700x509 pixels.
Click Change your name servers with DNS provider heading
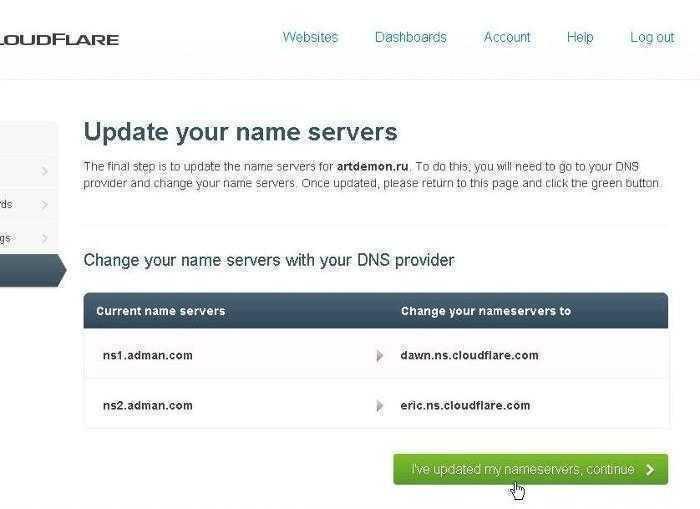point(269,260)
